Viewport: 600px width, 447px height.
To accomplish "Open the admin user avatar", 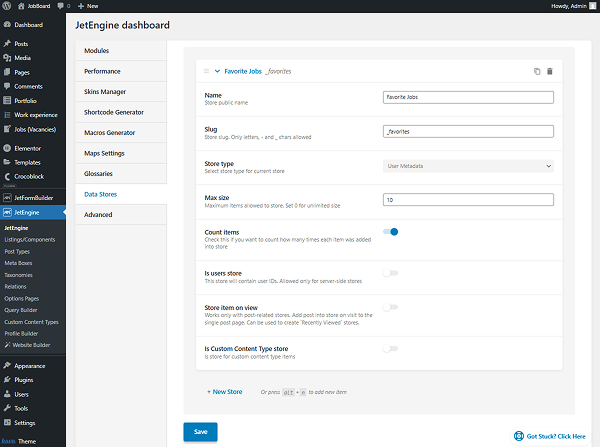I will pyautogui.click(x=592, y=6).
